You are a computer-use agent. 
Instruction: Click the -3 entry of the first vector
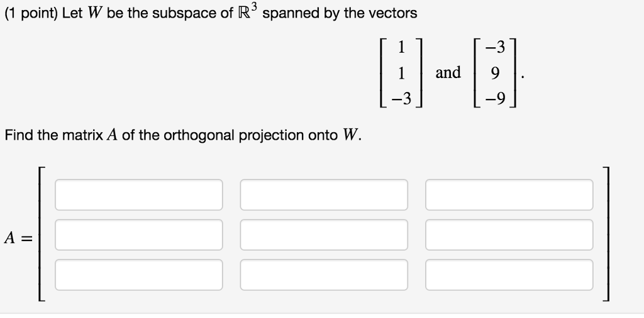tap(401, 98)
